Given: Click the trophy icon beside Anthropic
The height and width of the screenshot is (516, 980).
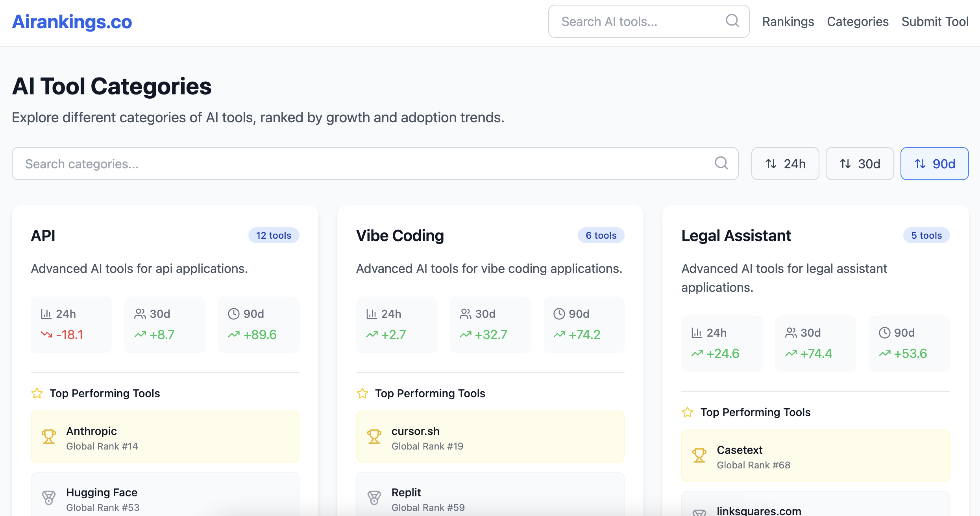Looking at the screenshot, I should (49, 437).
